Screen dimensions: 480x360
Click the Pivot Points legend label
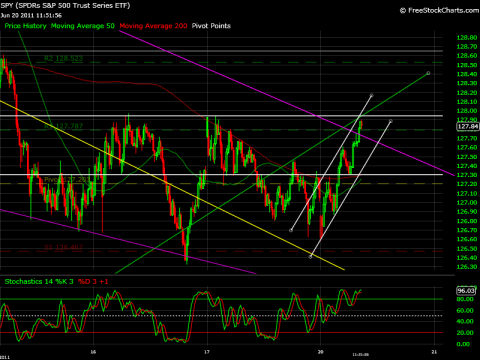click(x=211, y=26)
